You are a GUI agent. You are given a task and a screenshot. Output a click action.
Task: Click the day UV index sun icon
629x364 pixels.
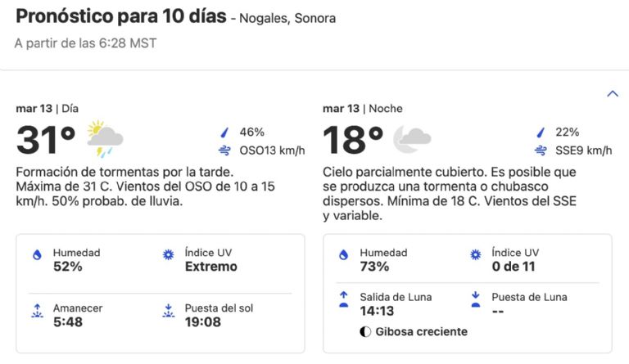point(169,255)
